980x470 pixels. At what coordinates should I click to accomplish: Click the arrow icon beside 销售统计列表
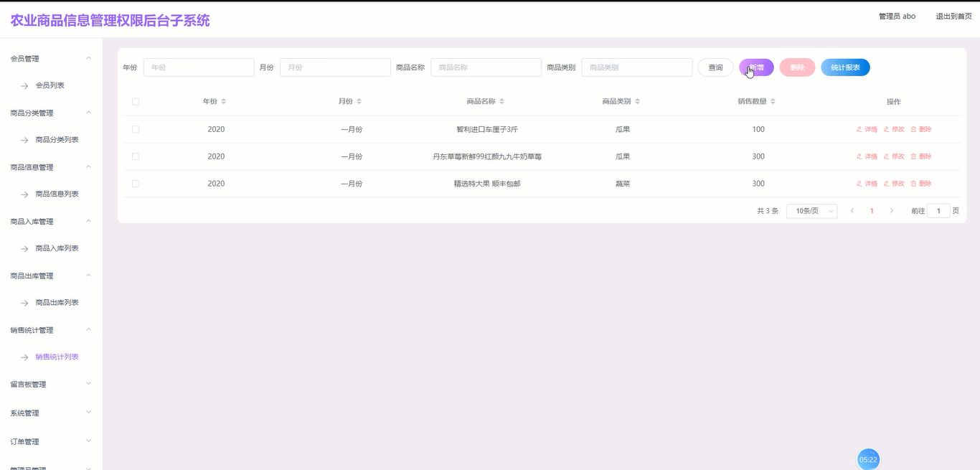tap(24, 357)
